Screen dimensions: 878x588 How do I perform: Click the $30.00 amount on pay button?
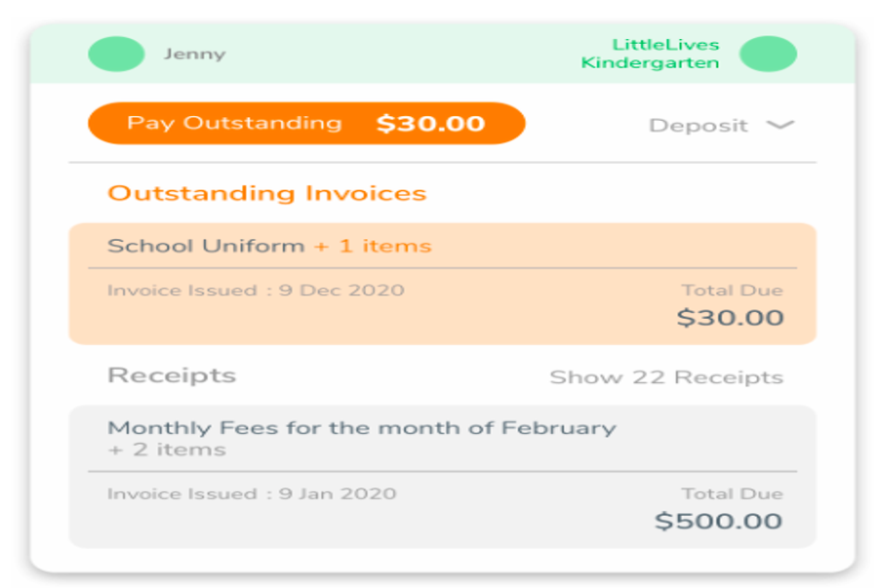(431, 124)
